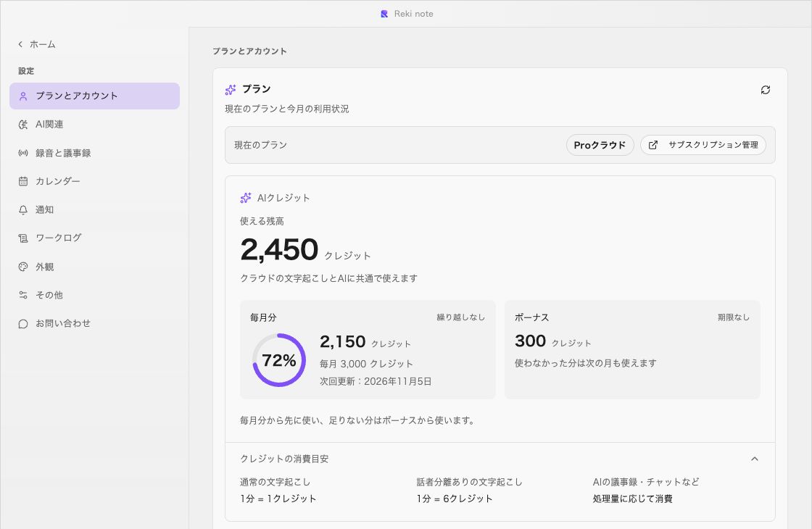This screenshot has width=812, height=529.
Task: Click the sparkle icon next to AIクレジット
Action: pyautogui.click(x=246, y=198)
